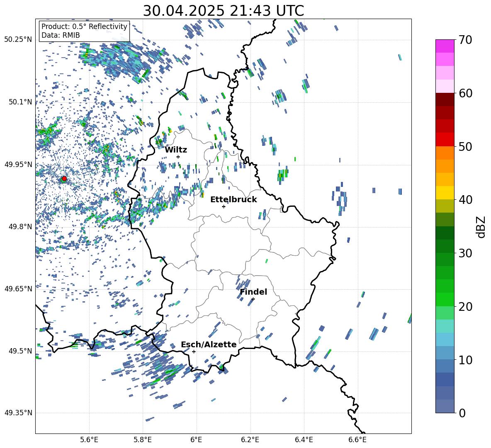Click the 40 tick label on colorbar

tap(465, 200)
